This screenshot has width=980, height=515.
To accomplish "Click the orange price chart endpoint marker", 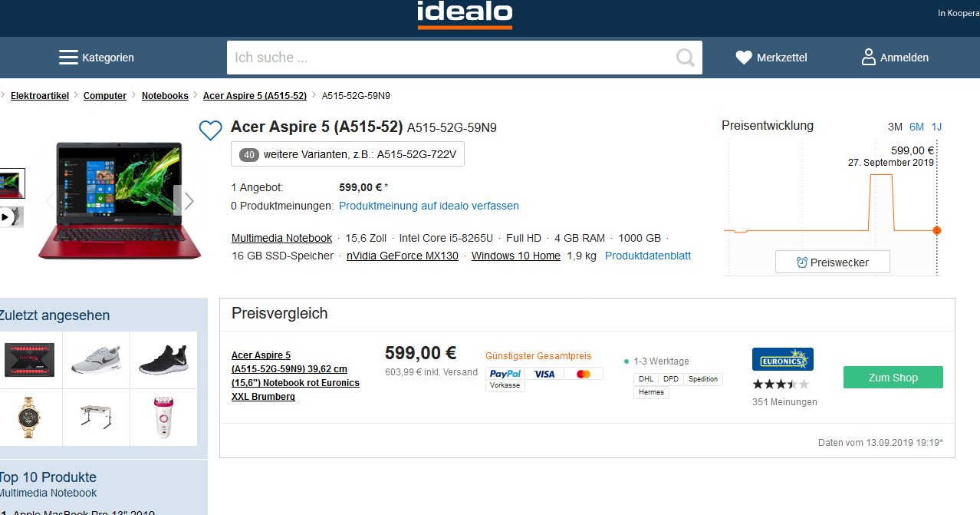I will (936, 230).
